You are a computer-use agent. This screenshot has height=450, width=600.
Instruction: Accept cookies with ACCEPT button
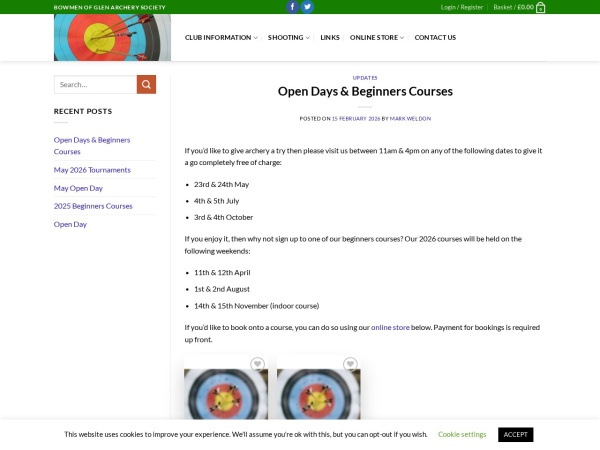[x=515, y=434]
